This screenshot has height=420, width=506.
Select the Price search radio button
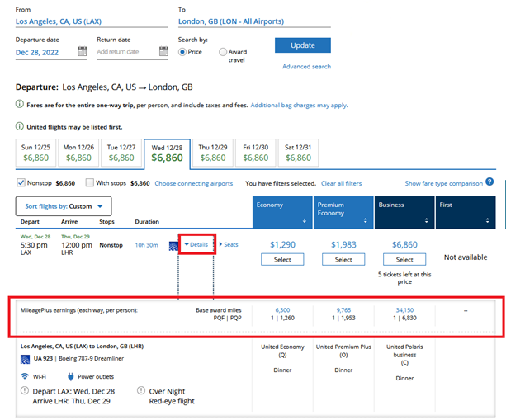point(182,52)
